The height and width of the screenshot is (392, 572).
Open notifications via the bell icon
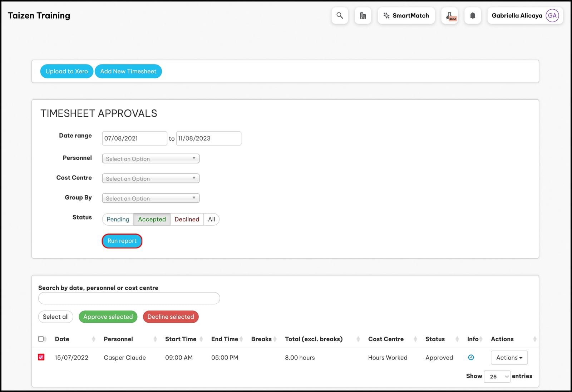473,15
